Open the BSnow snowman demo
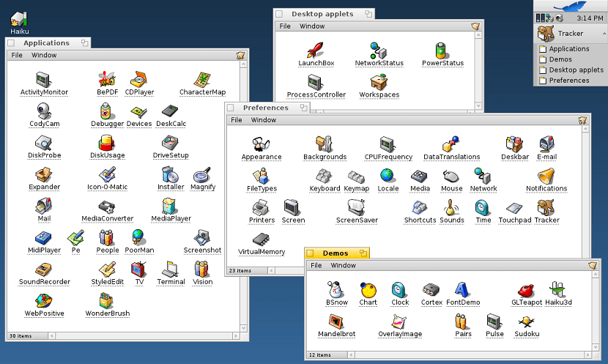 coord(334,289)
